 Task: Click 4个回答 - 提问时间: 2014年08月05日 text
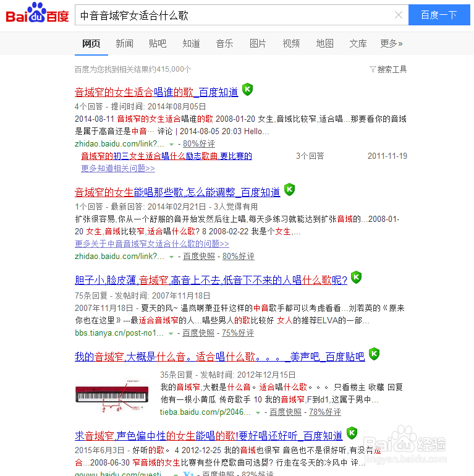[140, 106]
